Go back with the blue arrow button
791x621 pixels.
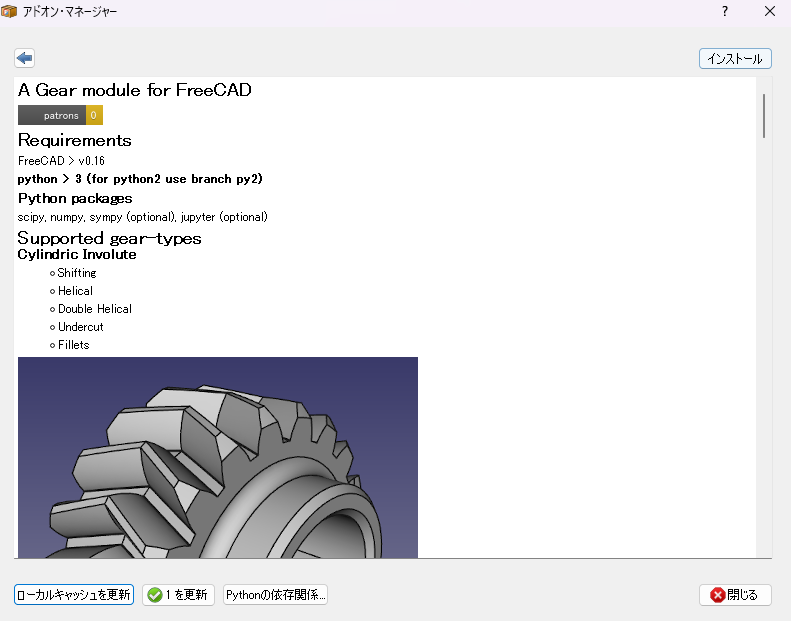click(x=24, y=58)
